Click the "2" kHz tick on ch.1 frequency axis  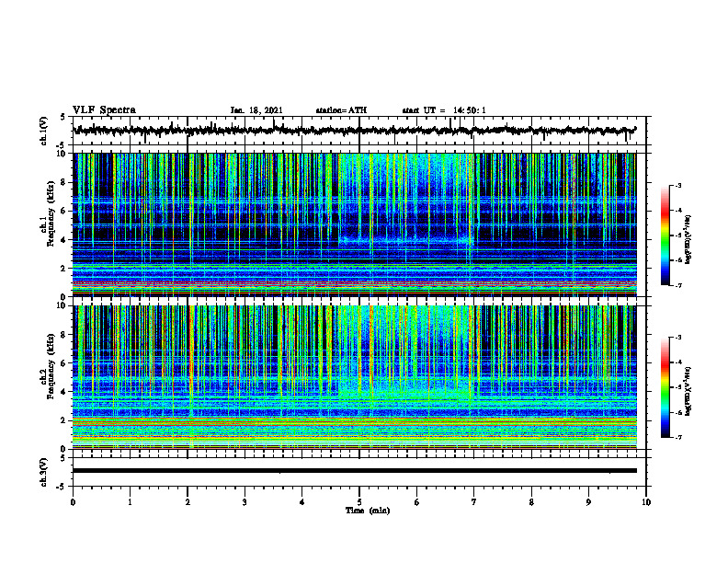pyautogui.click(x=65, y=269)
